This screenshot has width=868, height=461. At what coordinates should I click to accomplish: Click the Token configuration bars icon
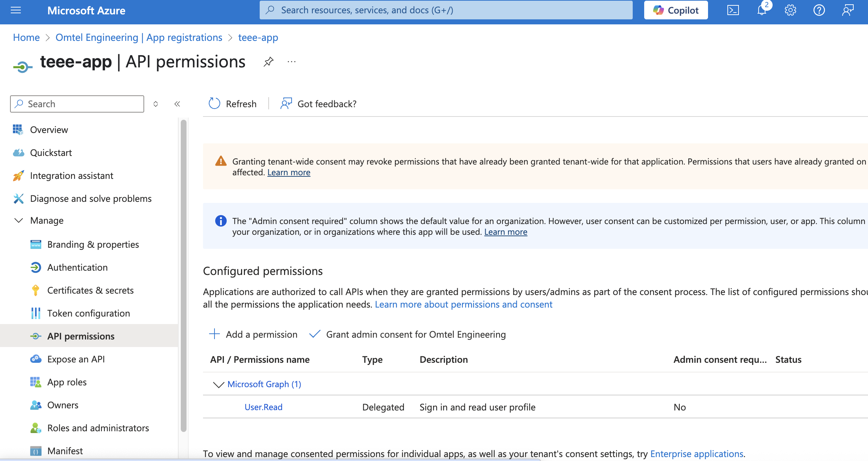click(x=36, y=313)
